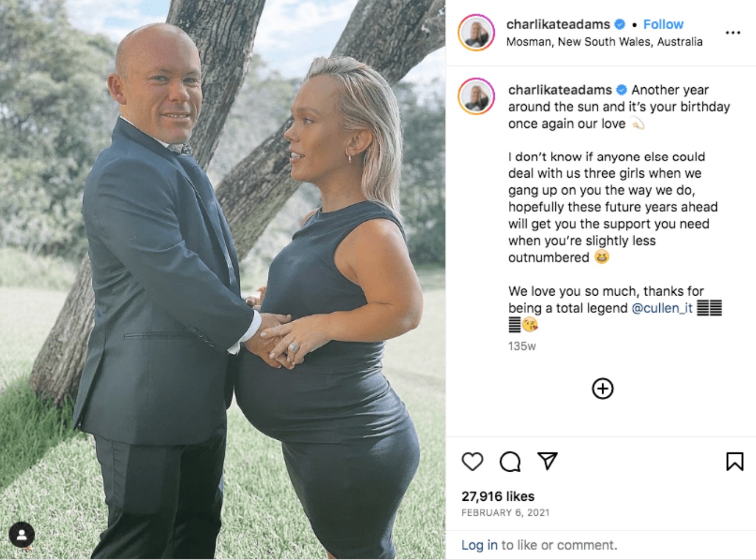View the 27,916 likes list
The image size is (756, 560).
click(498, 496)
